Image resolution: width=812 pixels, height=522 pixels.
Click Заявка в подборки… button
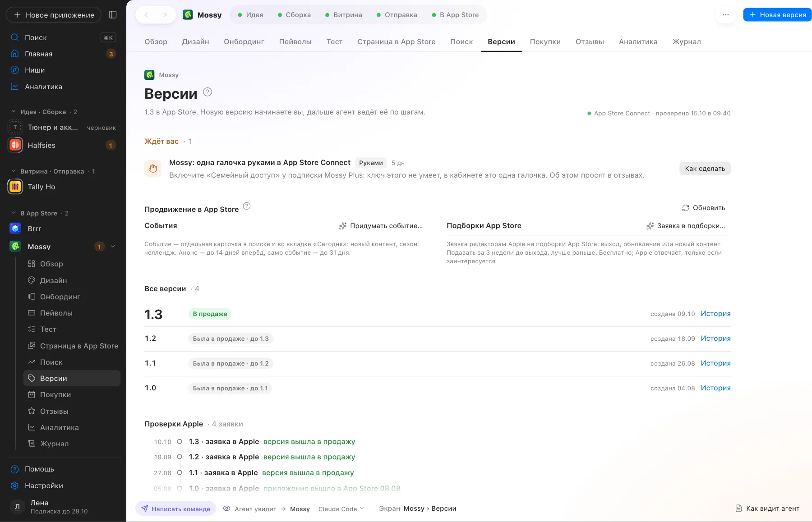[x=685, y=226]
